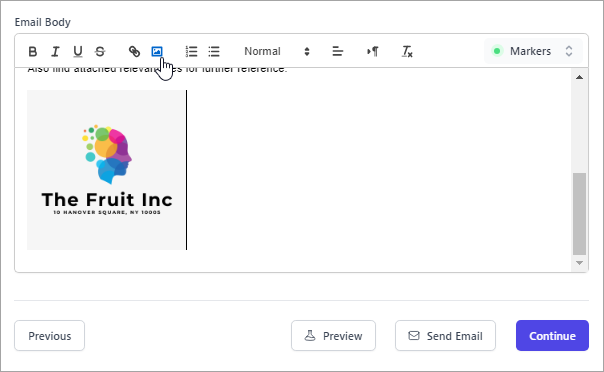Image resolution: width=604 pixels, height=372 pixels.
Task: Create a numbered ordered list
Action: click(x=191, y=51)
